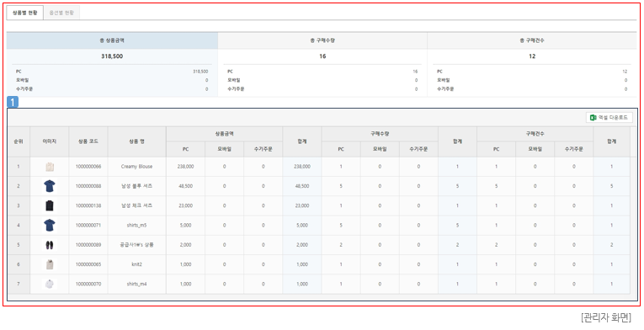Switch to the 상품별 현황 tab
The image size is (644, 330).
coord(24,13)
